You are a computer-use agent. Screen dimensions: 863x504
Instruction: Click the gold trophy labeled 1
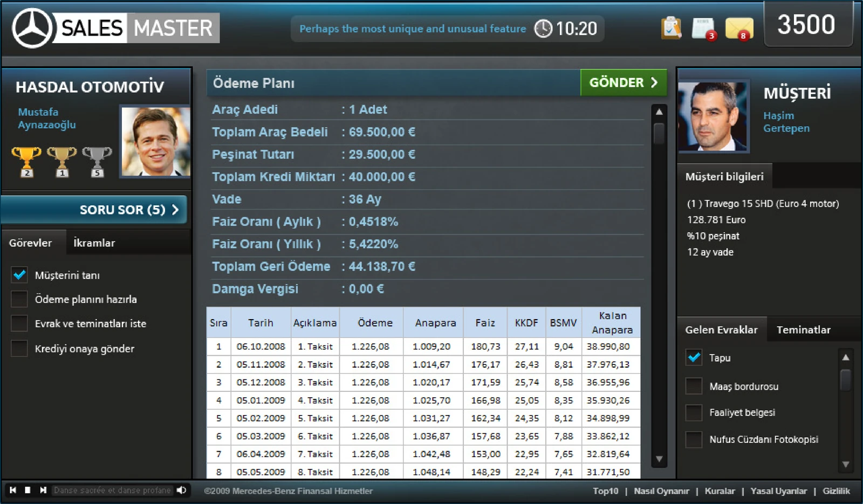point(61,162)
